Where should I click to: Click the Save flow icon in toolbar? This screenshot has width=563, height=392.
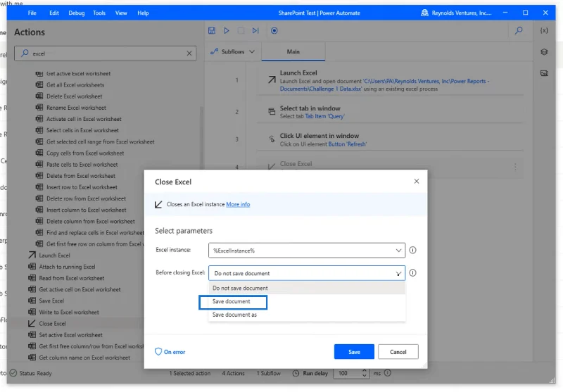point(212,30)
